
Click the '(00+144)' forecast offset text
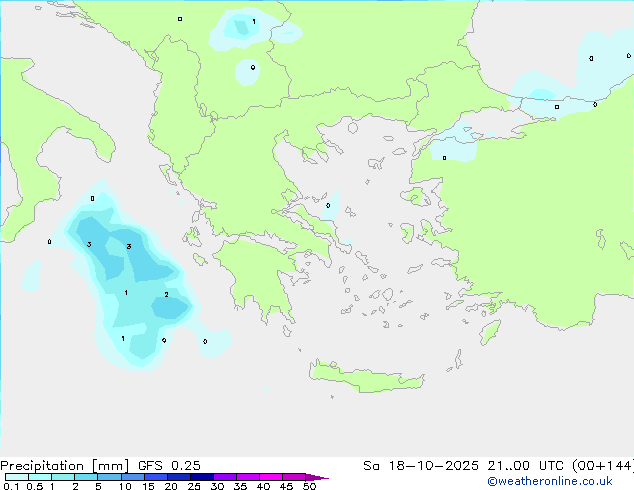point(603,466)
